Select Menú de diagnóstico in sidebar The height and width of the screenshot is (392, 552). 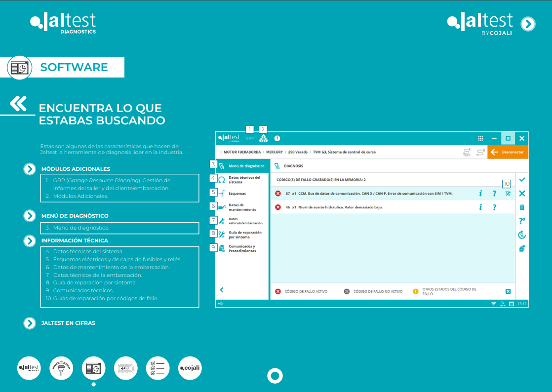click(x=242, y=166)
